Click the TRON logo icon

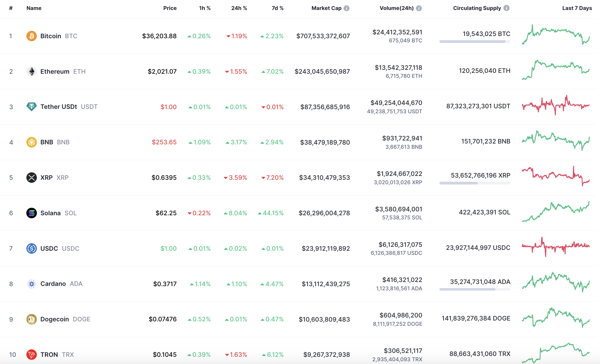[x=32, y=355]
